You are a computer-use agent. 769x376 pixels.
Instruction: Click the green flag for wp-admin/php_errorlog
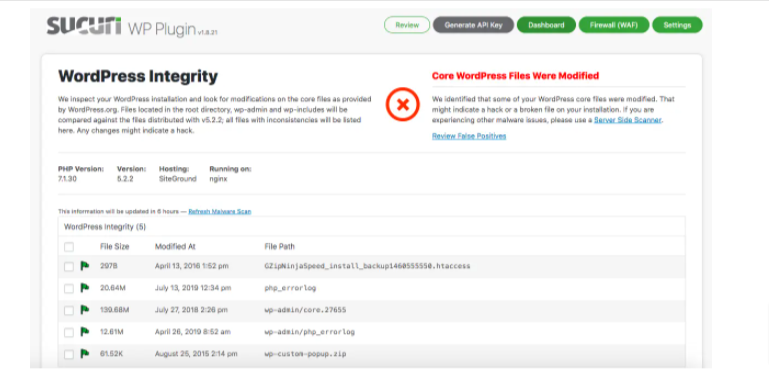[x=85, y=332]
